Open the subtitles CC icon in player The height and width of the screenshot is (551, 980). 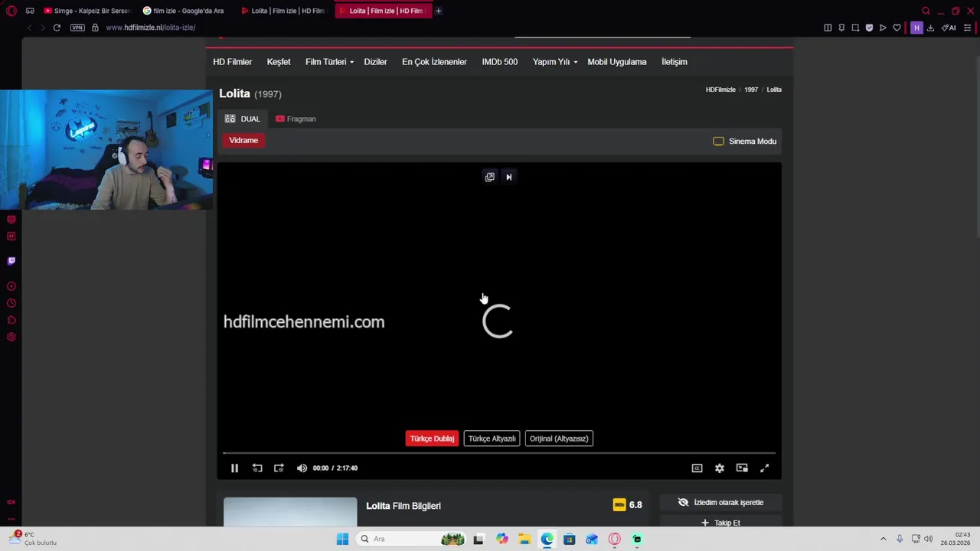click(x=697, y=468)
